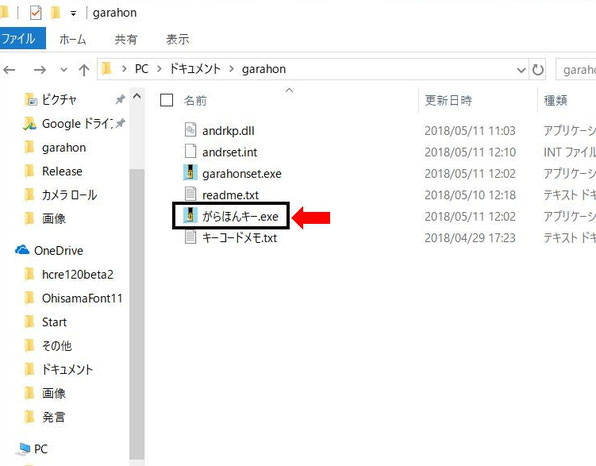Click date 2018/04/29 17:23 of キーコードメモ.txt
596x466 pixels.
point(470,238)
